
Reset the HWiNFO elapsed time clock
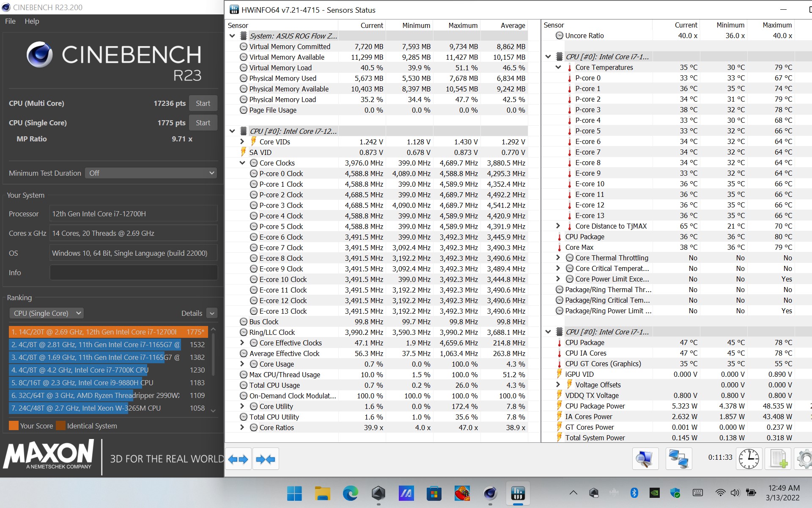click(749, 459)
